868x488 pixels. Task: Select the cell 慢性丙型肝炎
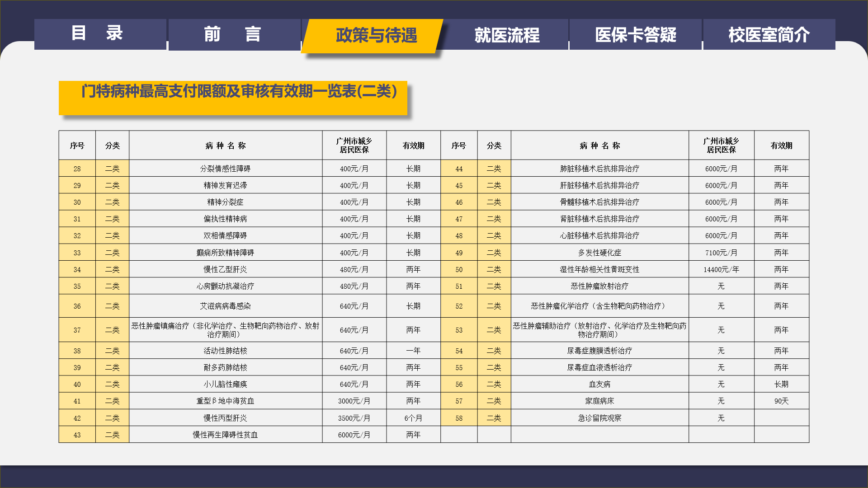226,418
